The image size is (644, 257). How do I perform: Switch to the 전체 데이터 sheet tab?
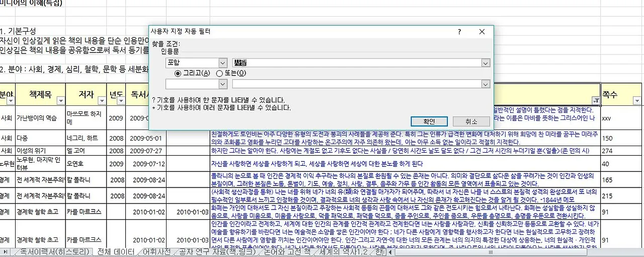click(116, 252)
